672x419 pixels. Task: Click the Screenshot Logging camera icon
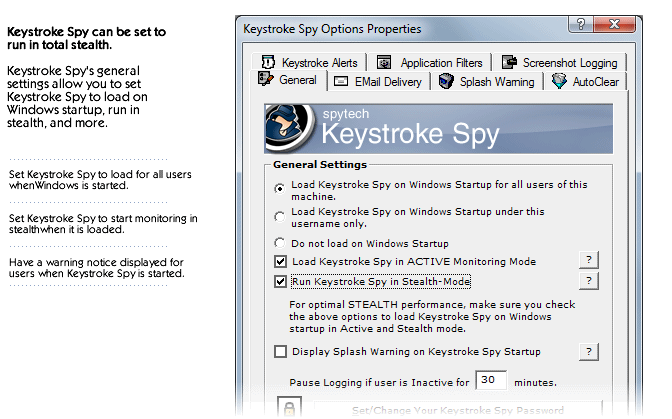508,63
